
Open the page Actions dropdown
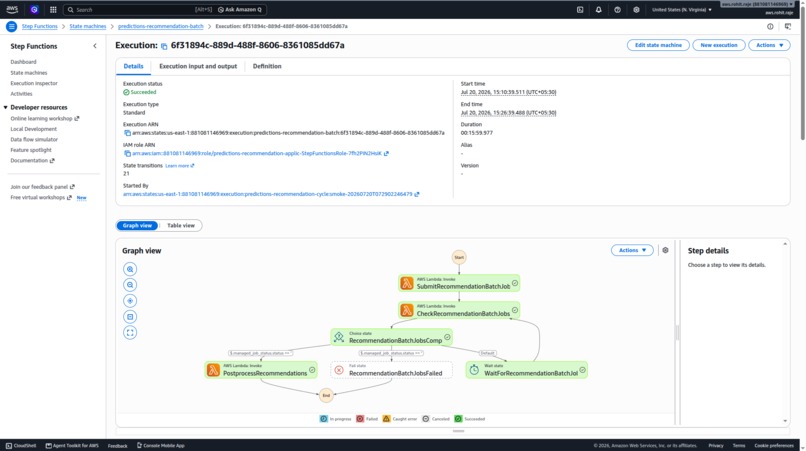point(769,45)
